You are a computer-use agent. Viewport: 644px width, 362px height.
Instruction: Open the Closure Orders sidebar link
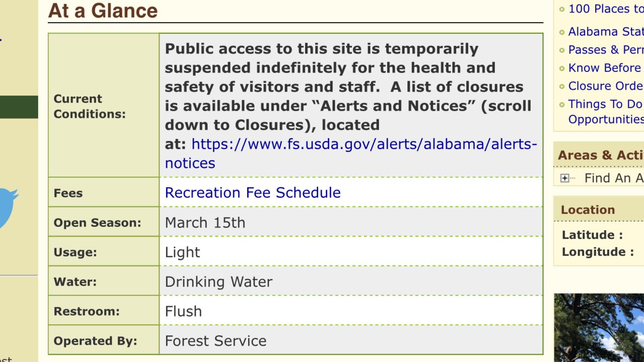pos(606,86)
